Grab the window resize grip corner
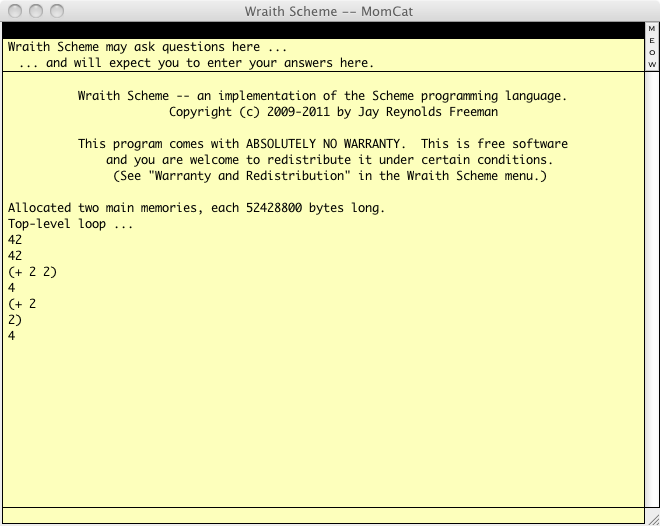 (652, 517)
